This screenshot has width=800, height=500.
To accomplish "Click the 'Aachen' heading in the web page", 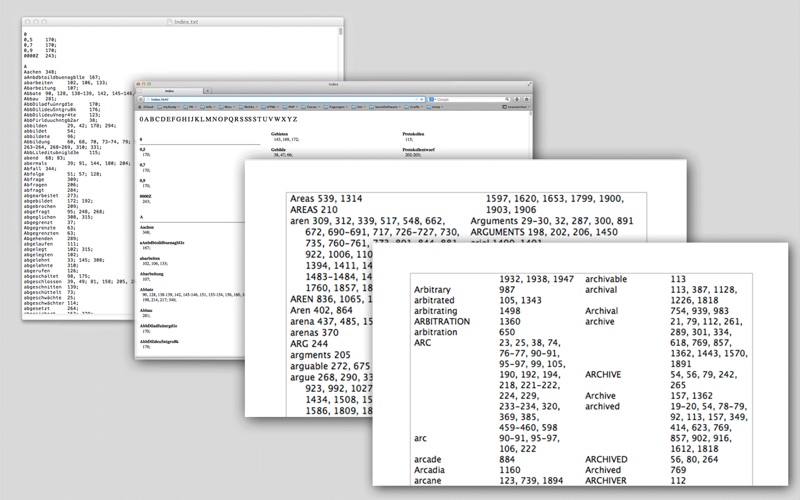I will click(x=147, y=228).
